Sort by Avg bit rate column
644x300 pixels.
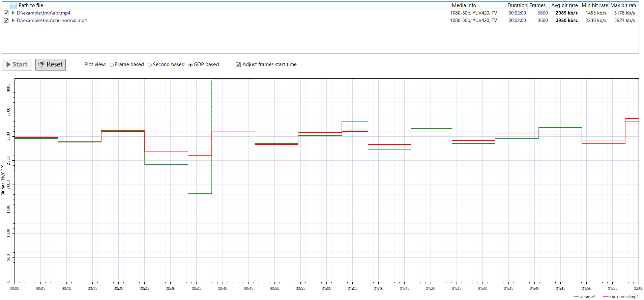pyautogui.click(x=564, y=5)
